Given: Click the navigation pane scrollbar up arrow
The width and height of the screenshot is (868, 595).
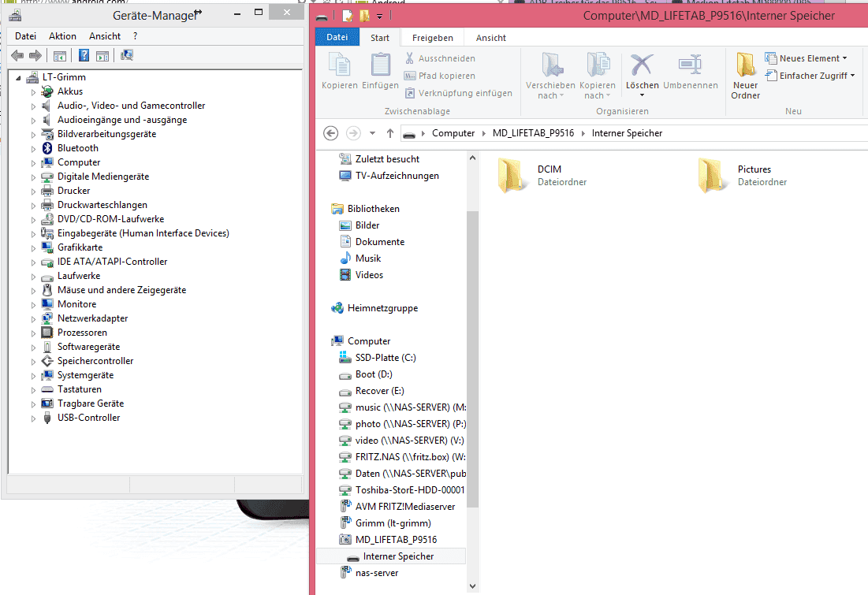Looking at the screenshot, I should click(x=472, y=158).
